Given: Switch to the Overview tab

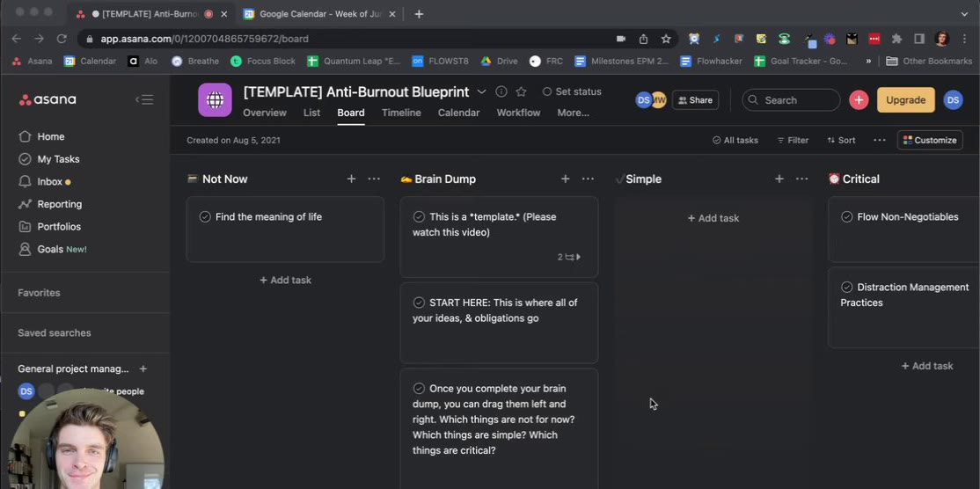Looking at the screenshot, I should coord(265,113).
